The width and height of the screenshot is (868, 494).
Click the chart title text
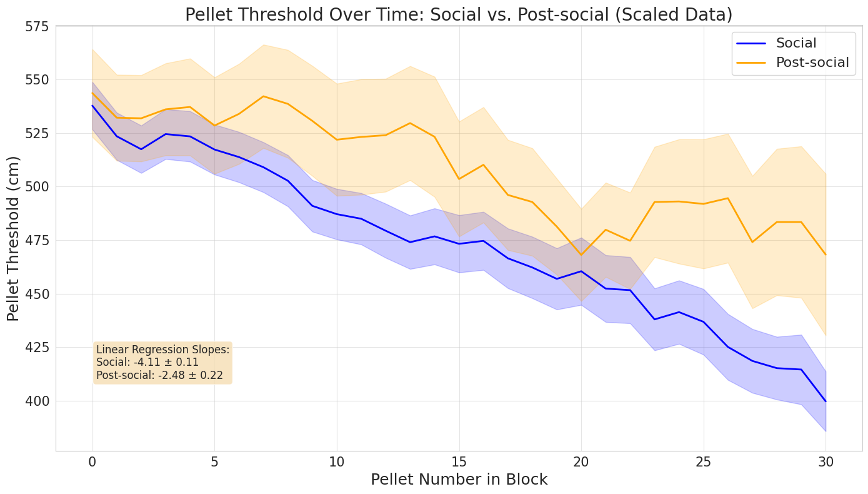point(459,14)
